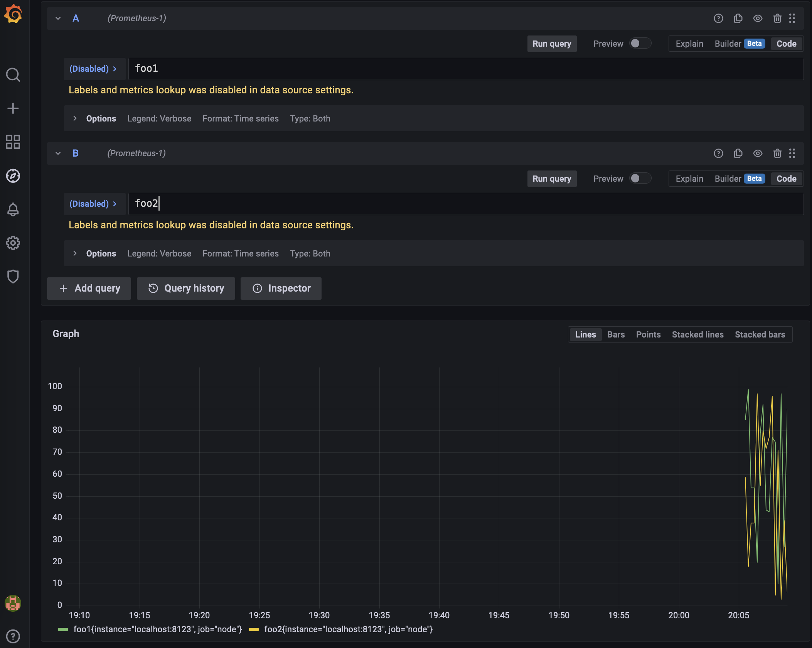Click the Grafana logo home icon
812x648 pixels.
tap(13, 14)
